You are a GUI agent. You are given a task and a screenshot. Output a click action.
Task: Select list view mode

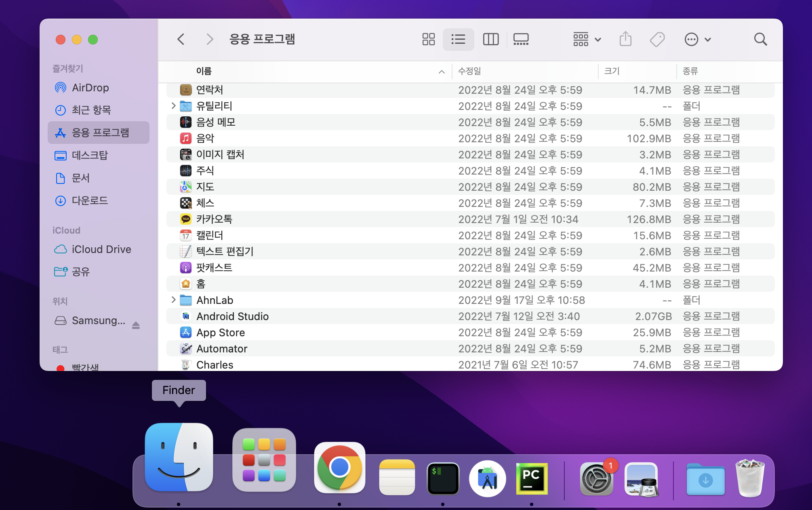(458, 39)
